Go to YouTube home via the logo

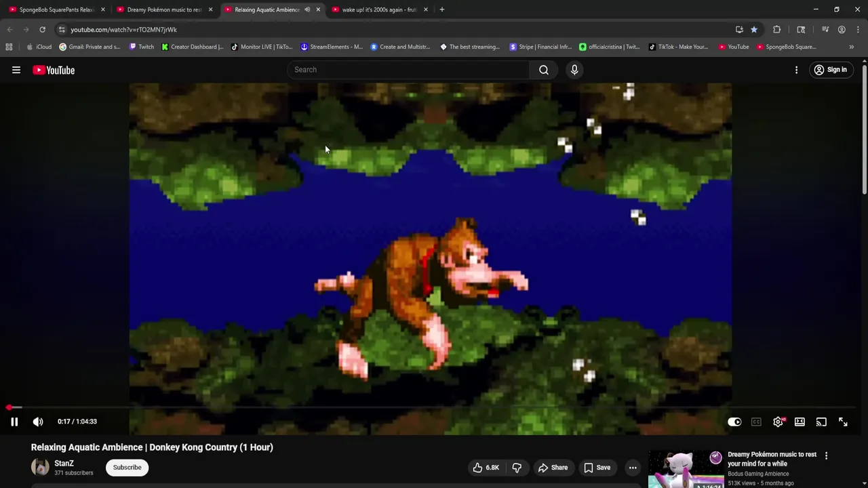point(54,70)
